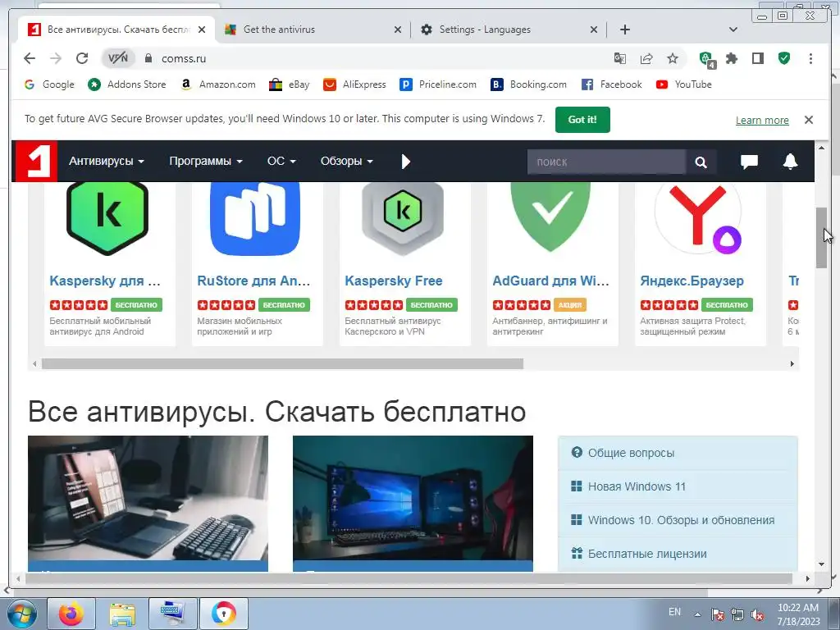This screenshot has width=840, height=630.
Task: Open the extensions puzzle icon
Action: [732, 58]
